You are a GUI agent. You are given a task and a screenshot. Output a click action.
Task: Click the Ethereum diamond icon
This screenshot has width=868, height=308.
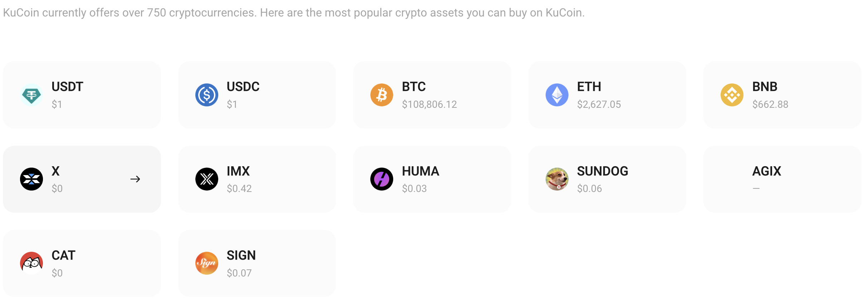pos(557,95)
